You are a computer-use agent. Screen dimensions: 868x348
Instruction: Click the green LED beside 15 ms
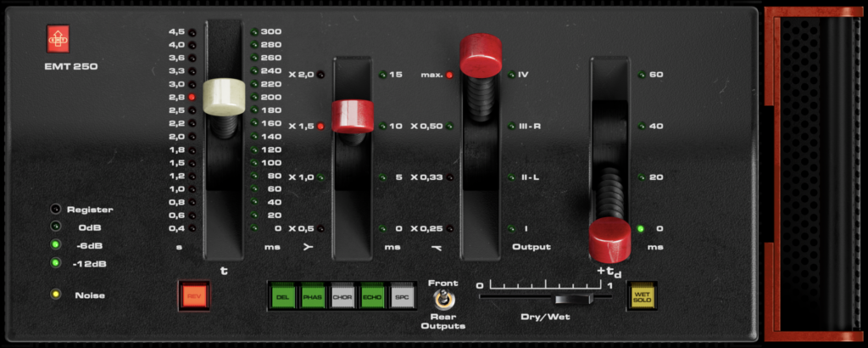click(x=382, y=74)
